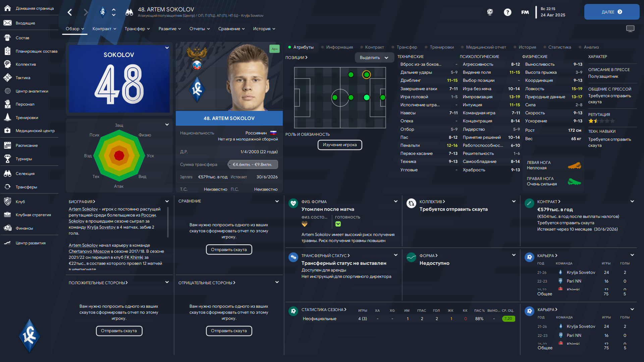Expand the Биография panel chevron
The height and width of the screenshot is (362, 644).
(x=167, y=201)
